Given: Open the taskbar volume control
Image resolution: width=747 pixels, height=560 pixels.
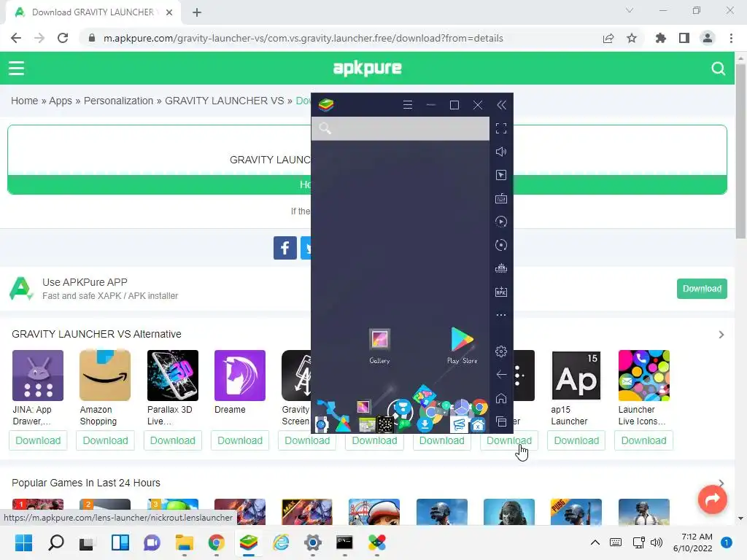Looking at the screenshot, I should click(657, 542).
